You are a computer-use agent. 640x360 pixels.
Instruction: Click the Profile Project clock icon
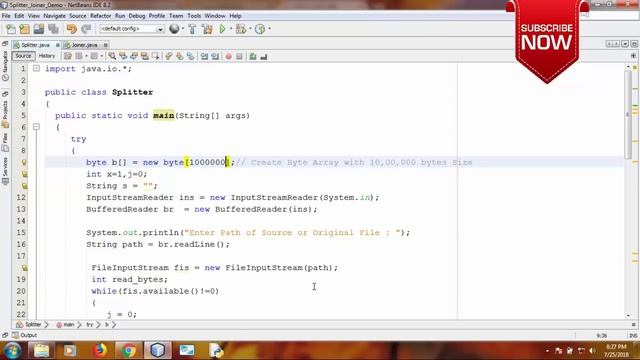pos(260,29)
